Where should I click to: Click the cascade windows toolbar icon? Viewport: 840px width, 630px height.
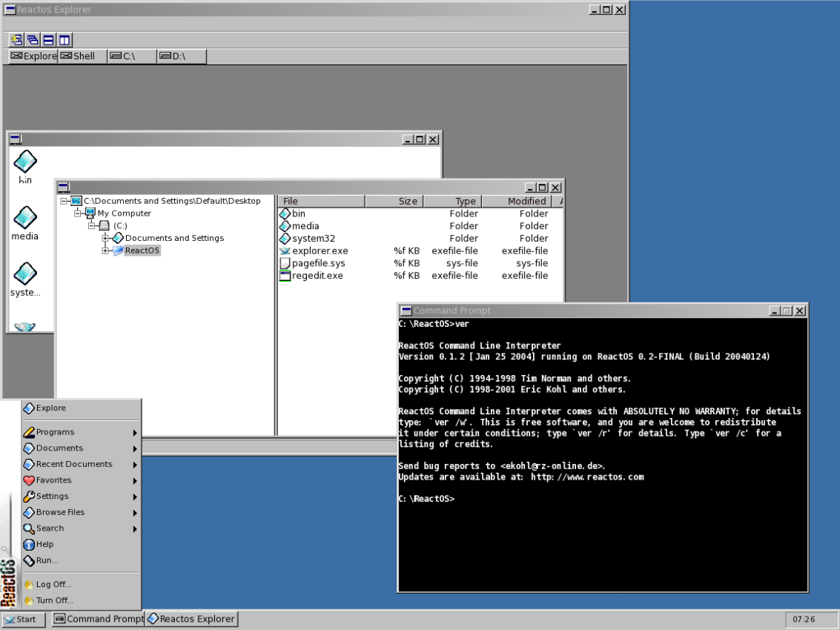pos(33,40)
